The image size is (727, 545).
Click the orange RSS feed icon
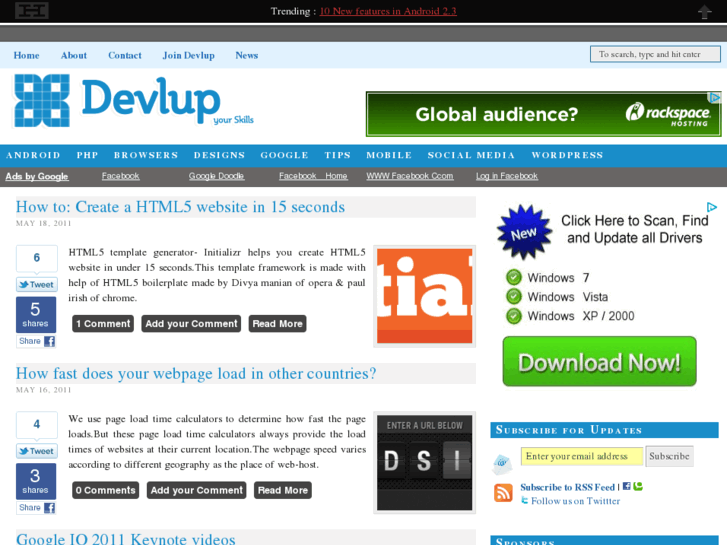tap(503, 493)
